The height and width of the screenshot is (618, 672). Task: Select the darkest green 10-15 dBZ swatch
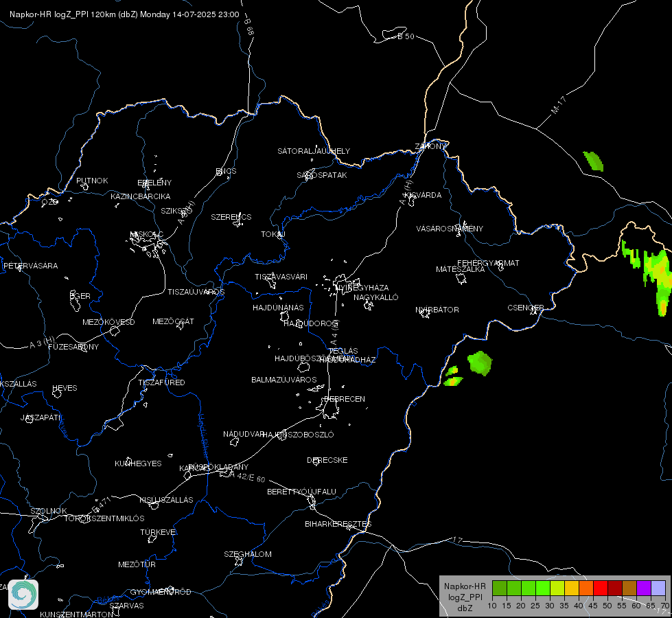coord(500,588)
